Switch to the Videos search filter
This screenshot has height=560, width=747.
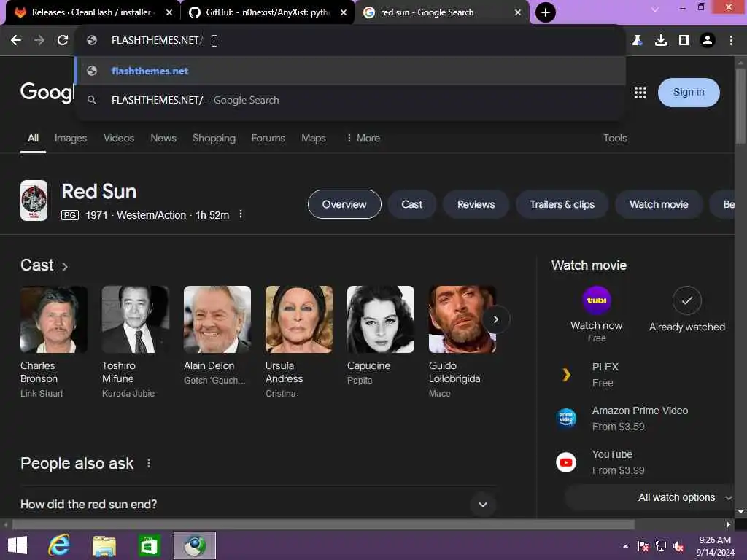(119, 138)
